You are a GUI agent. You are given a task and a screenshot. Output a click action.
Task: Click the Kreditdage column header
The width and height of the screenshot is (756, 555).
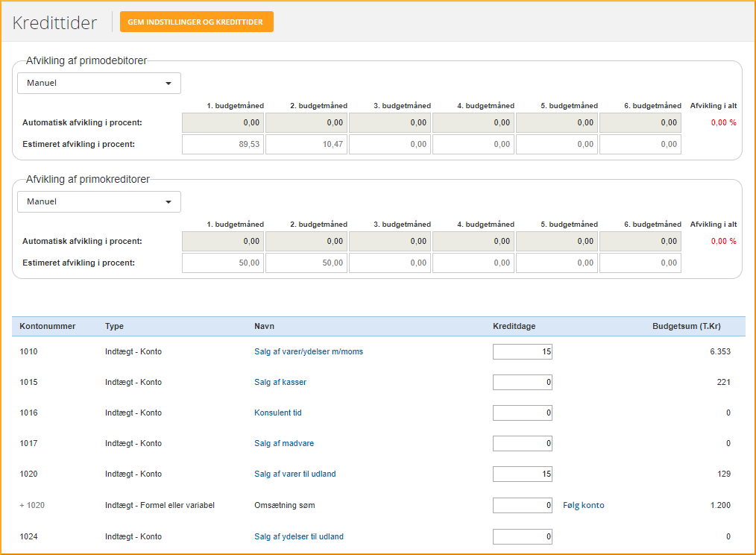tap(514, 326)
